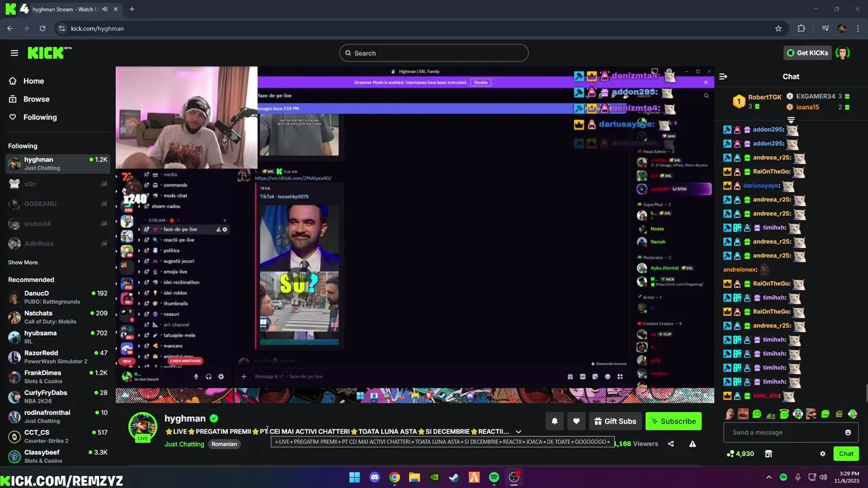Open RazorRedd recommended channel
This screenshot has height=488, width=868.
(x=58, y=357)
